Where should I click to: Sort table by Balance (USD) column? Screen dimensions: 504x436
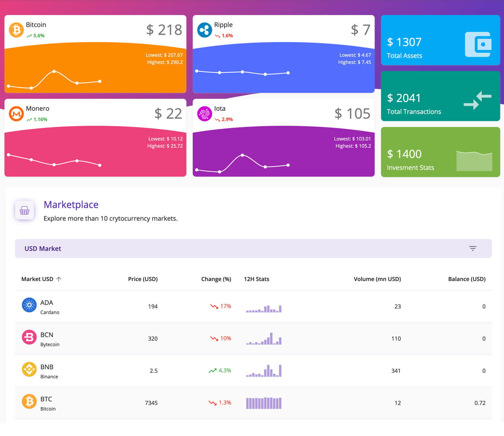tap(467, 279)
